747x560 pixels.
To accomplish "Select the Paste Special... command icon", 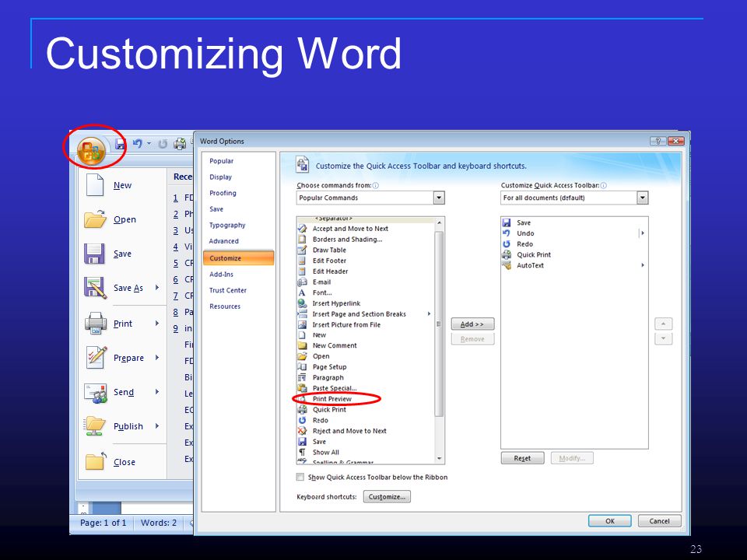I will click(302, 388).
